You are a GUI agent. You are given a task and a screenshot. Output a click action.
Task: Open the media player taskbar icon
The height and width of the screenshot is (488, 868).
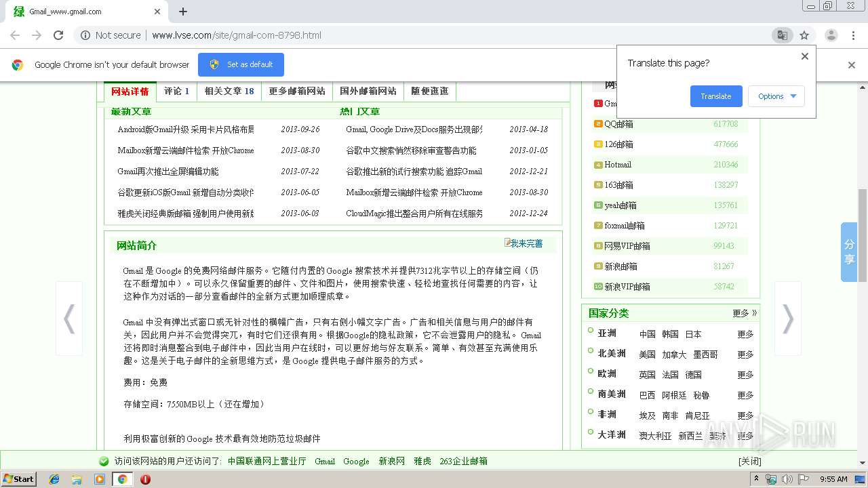(x=100, y=479)
